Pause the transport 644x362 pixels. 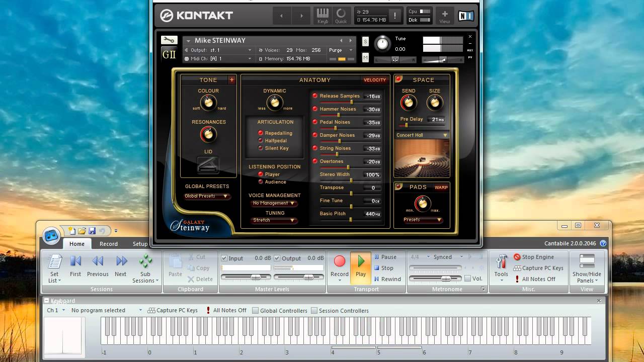pos(385,257)
